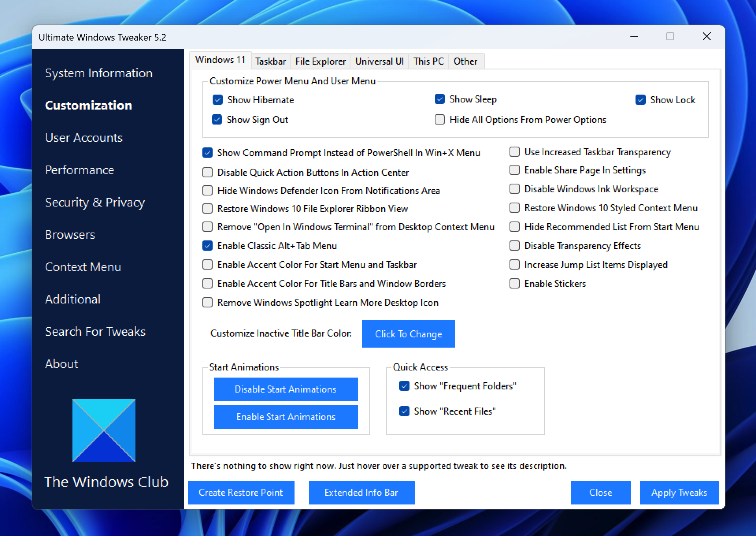Check Disable Windows Ink Workspace
756x536 pixels.
[515, 189]
